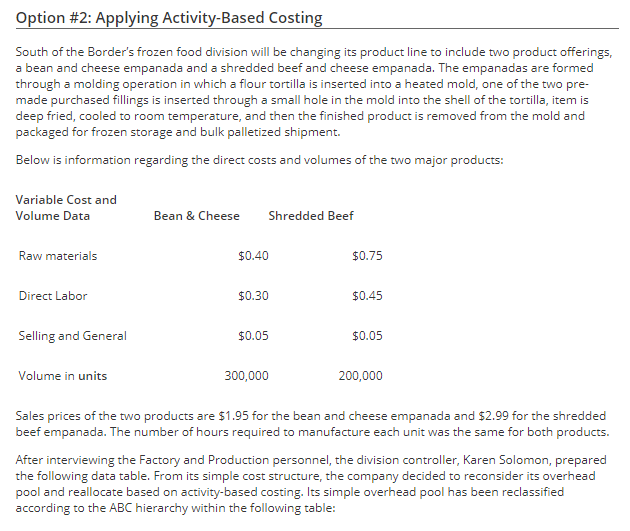Click the Bean & Cheese $0.05 selling value

pyautogui.click(x=253, y=336)
